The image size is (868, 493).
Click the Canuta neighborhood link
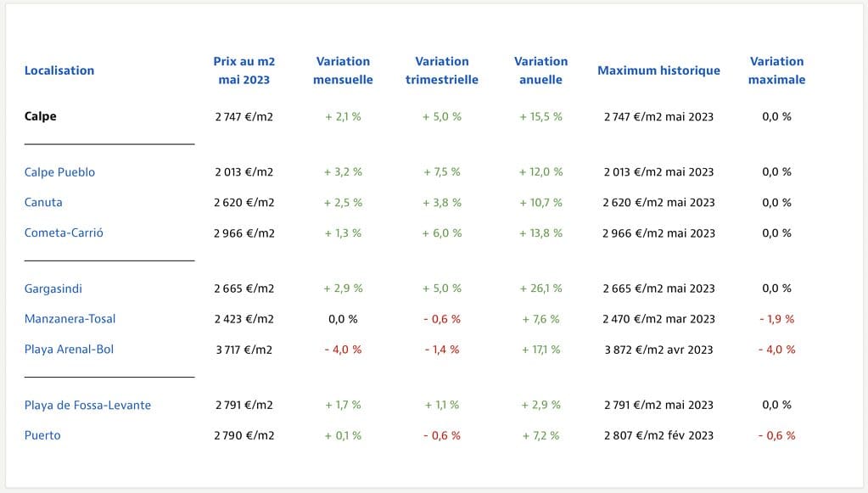(x=43, y=203)
